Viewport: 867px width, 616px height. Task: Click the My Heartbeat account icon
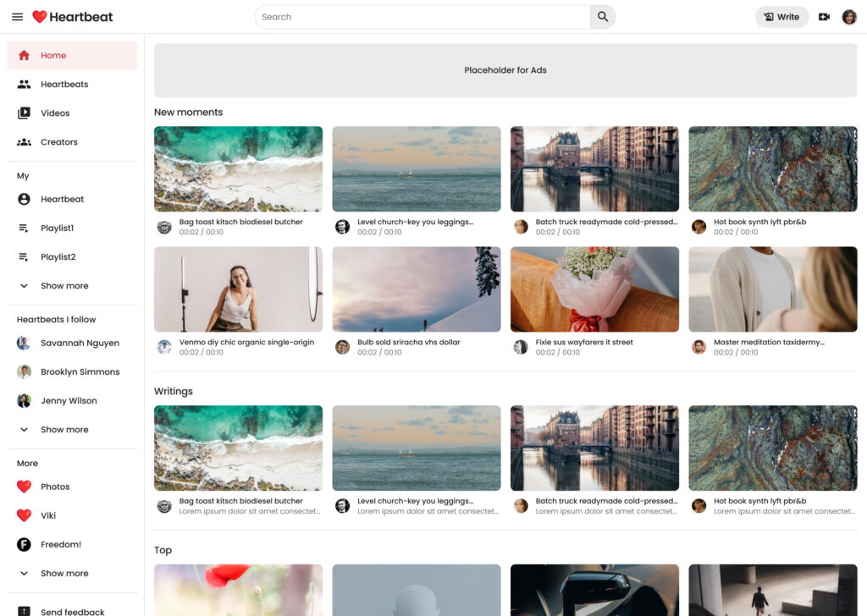[x=24, y=199]
